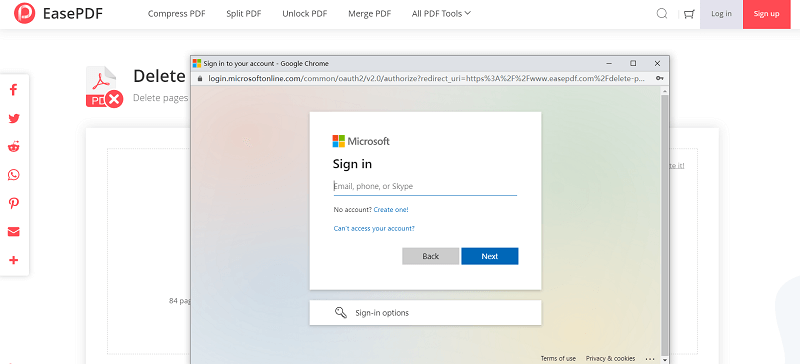This screenshot has height=364, width=800.
Task: Open Terms of use link
Action: (558, 358)
